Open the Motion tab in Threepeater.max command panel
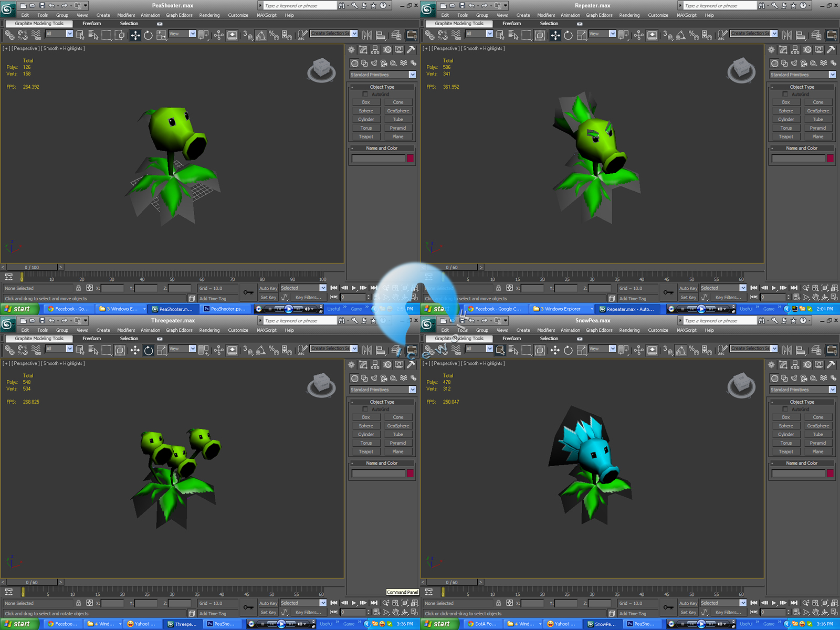Screen dimensions: 840x630 (x=387, y=365)
